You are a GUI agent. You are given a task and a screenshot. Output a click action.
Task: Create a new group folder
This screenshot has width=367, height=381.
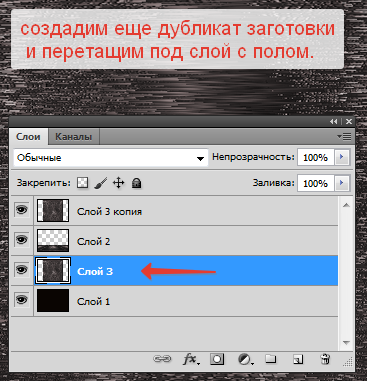click(271, 359)
